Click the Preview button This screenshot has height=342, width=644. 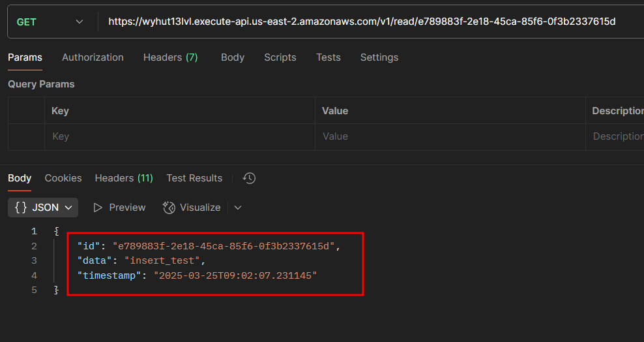[119, 208]
